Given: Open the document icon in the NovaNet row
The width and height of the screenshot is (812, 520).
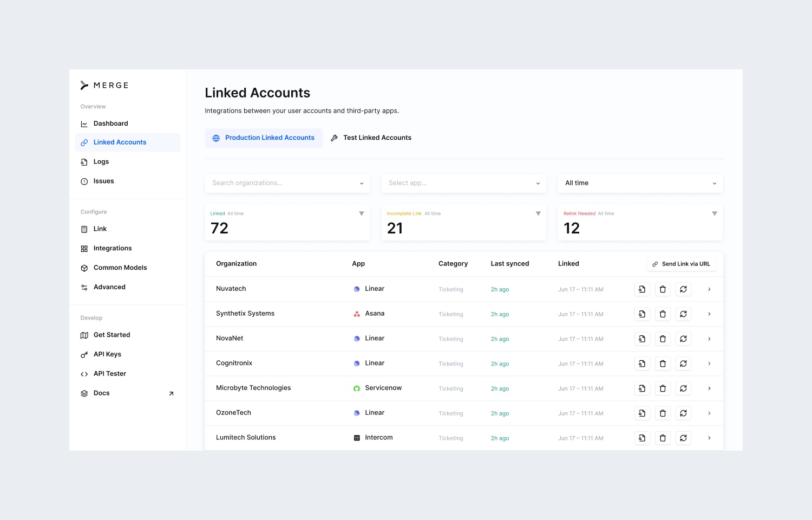Looking at the screenshot, I should click(x=642, y=339).
